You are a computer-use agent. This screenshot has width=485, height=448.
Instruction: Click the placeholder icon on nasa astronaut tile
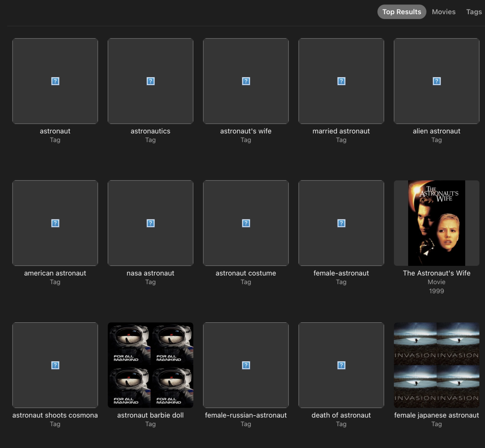click(x=150, y=223)
